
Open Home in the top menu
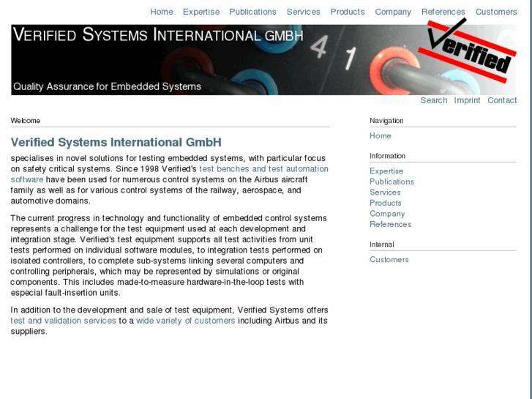(162, 12)
